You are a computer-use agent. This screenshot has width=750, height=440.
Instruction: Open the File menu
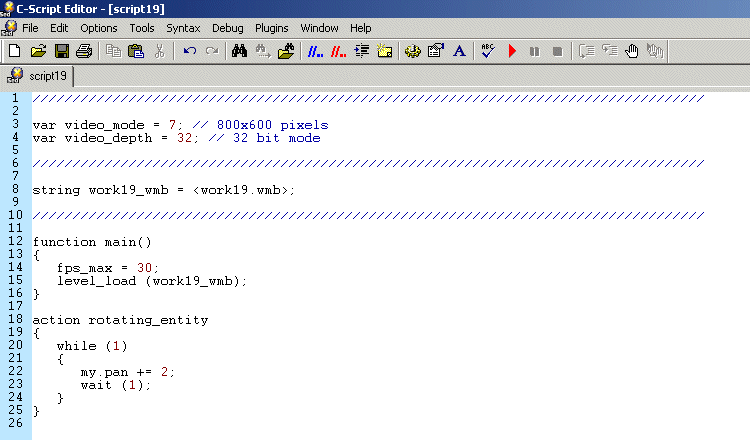[30, 28]
